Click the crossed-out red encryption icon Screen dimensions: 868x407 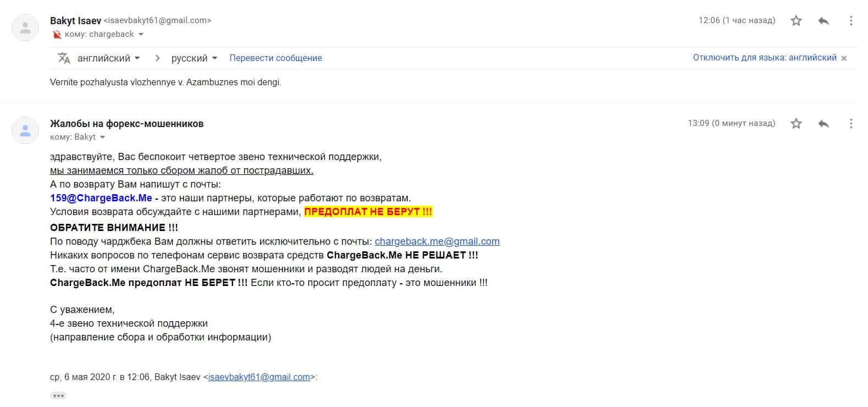coord(57,35)
